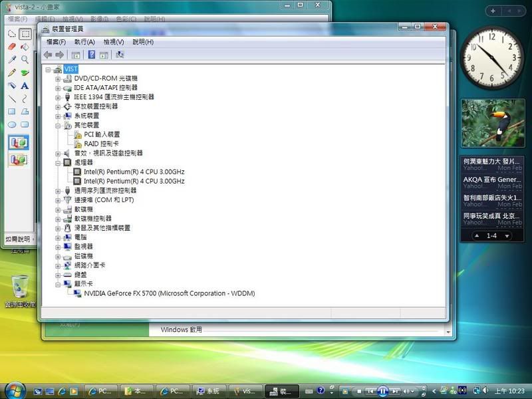Select the Curve tool in Paint
This screenshot has width=532, height=399.
25,98
